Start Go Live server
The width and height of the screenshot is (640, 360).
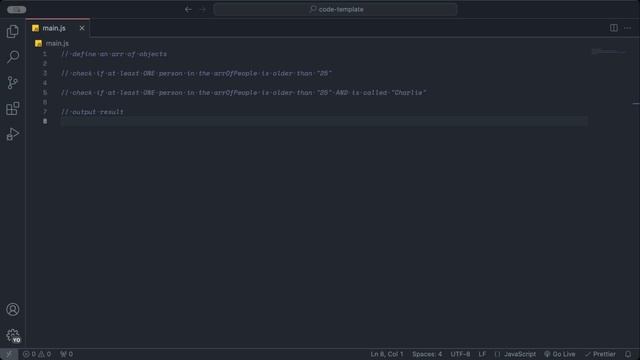point(560,354)
